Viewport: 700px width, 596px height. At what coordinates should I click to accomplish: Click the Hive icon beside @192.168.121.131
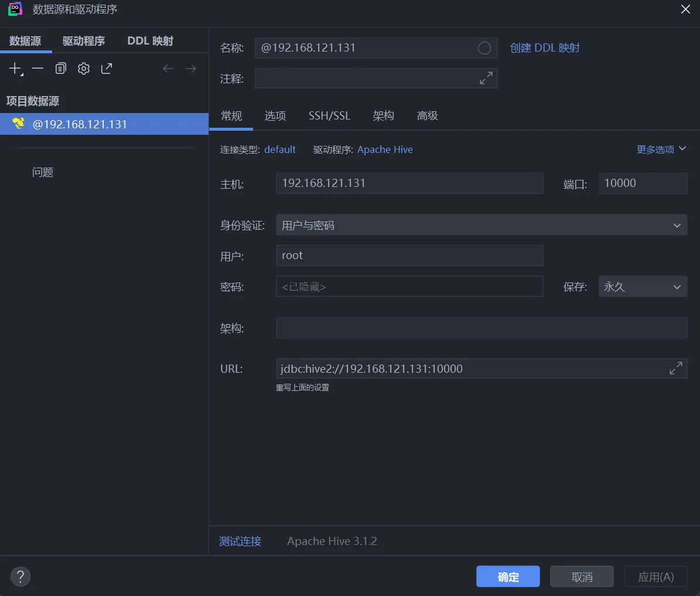(x=18, y=123)
